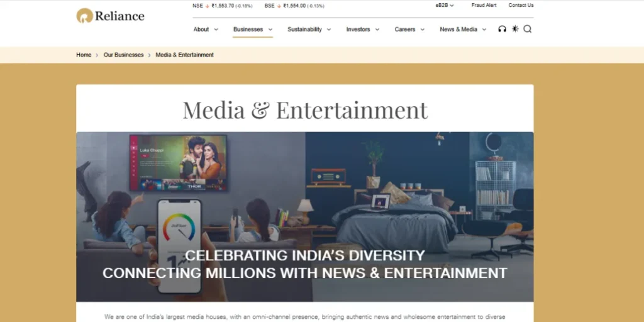Viewport: 644px width, 322px height.
Task: Open the News & Media menu
Action: (x=458, y=29)
